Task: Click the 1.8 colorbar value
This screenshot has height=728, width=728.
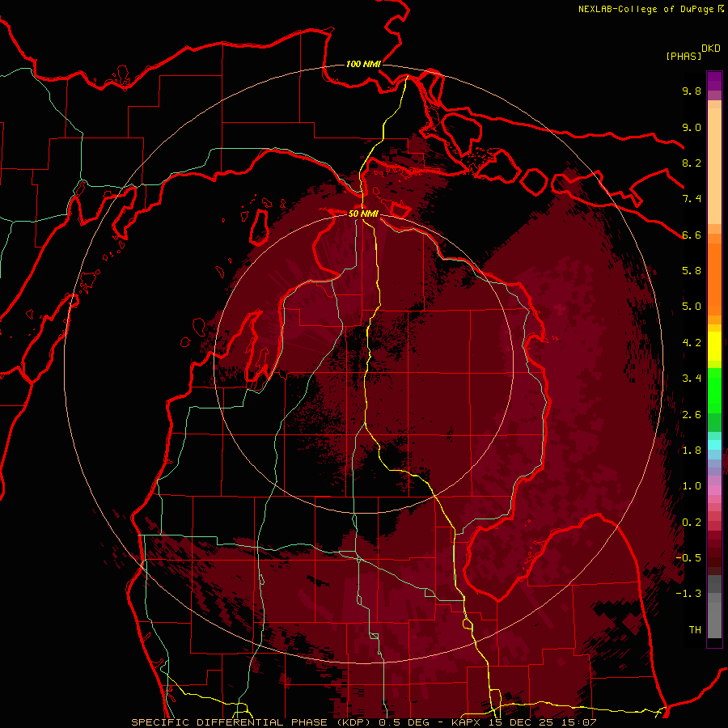Action: [x=692, y=451]
